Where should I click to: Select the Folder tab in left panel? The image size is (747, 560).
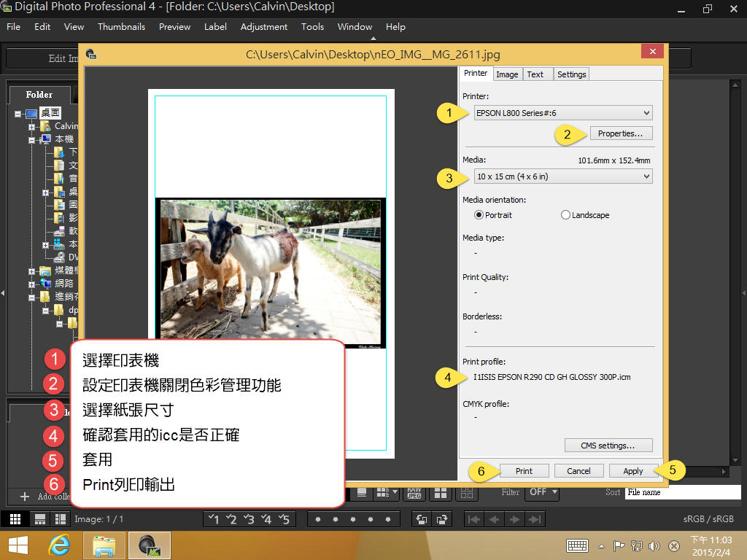tap(39, 94)
